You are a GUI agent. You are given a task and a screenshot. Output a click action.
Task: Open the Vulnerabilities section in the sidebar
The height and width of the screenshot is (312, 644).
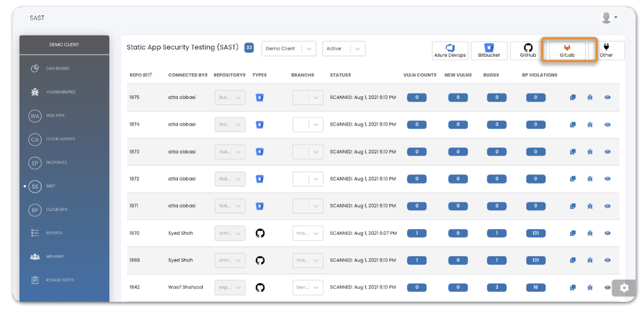[61, 92]
